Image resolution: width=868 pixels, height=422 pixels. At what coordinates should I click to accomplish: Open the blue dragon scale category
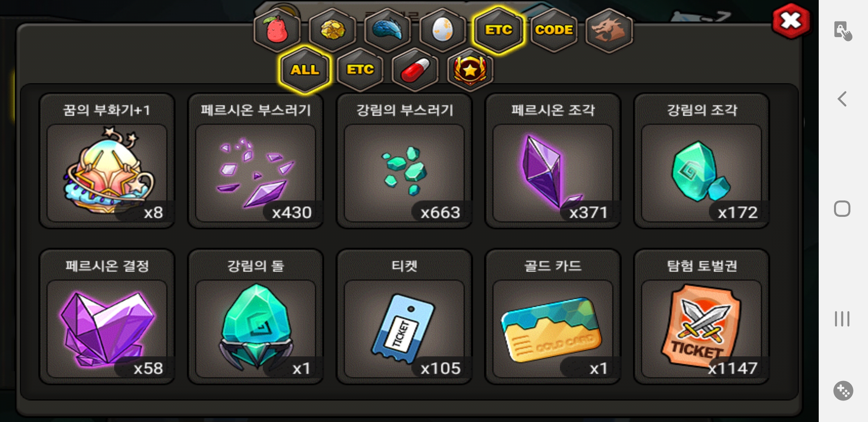pyautogui.click(x=387, y=30)
